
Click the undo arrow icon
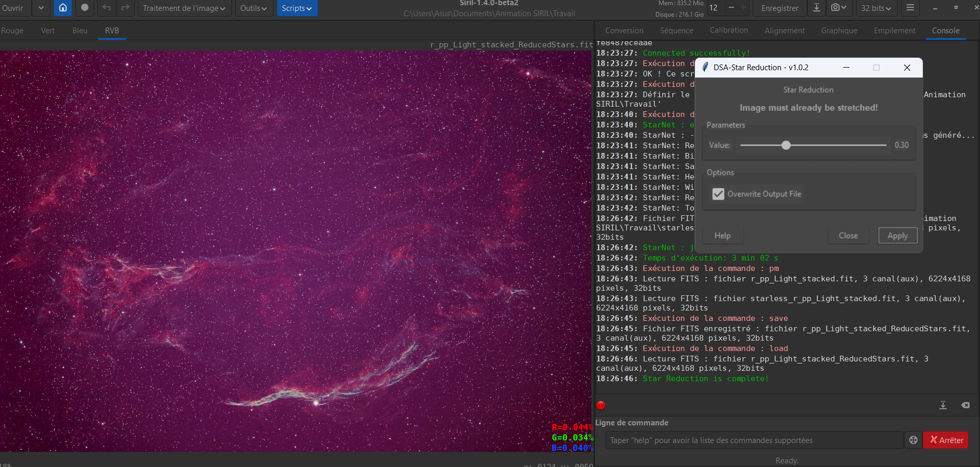[107, 8]
